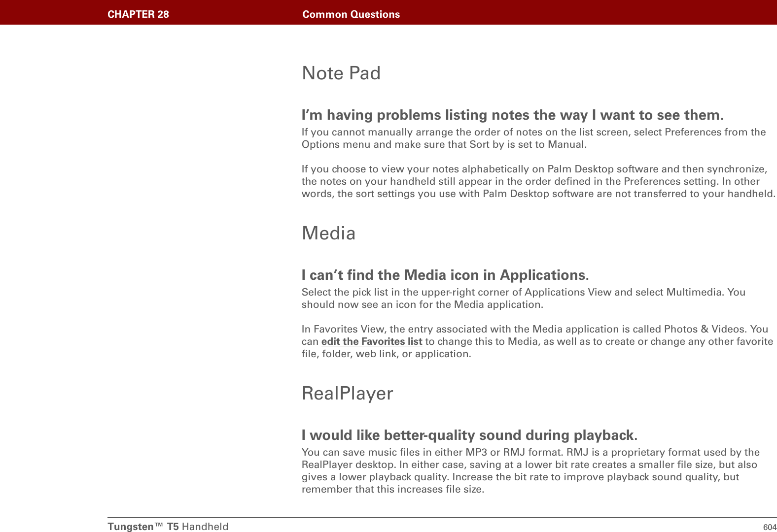Click the 'CHAPTER 28' header label
Screen dimensions: 777x532
pyautogui.click(x=138, y=14)
